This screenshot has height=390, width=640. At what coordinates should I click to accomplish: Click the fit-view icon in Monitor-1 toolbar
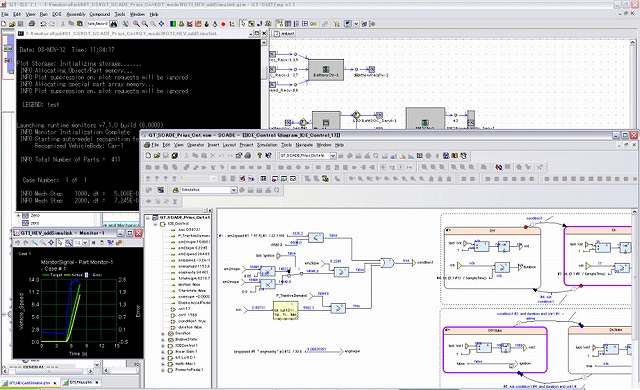click(x=51, y=243)
